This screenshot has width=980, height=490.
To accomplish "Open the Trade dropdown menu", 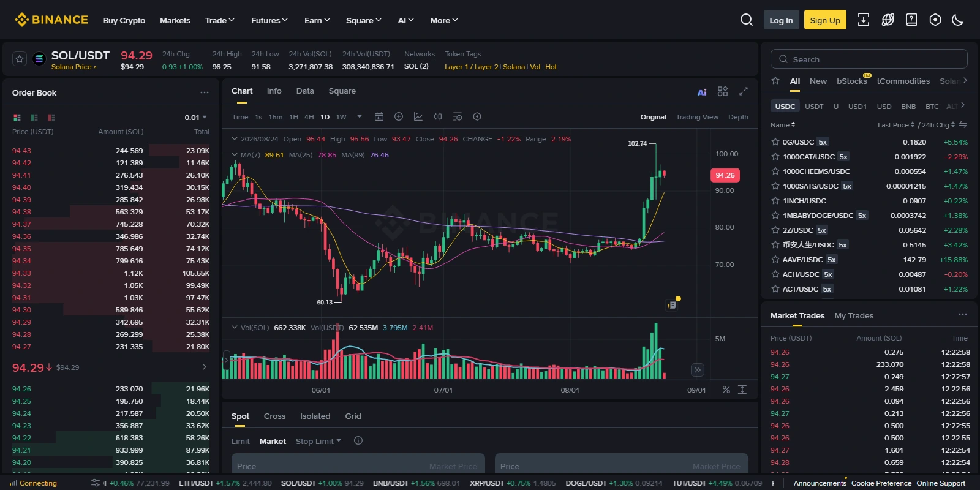I will click(220, 20).
